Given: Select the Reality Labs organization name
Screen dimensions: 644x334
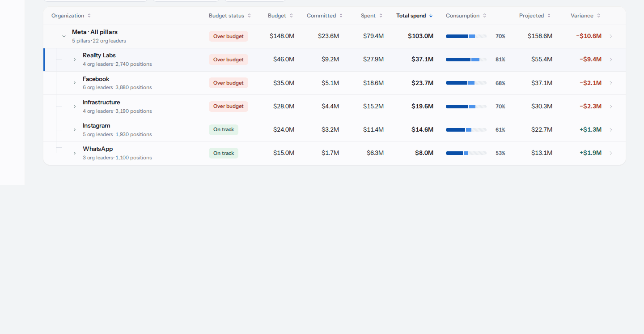Looking at the screenshot, I should [99, 56].
